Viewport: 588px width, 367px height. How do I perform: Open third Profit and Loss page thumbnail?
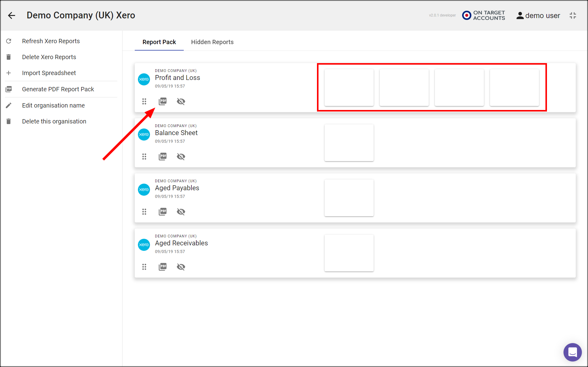click(459, 88)
